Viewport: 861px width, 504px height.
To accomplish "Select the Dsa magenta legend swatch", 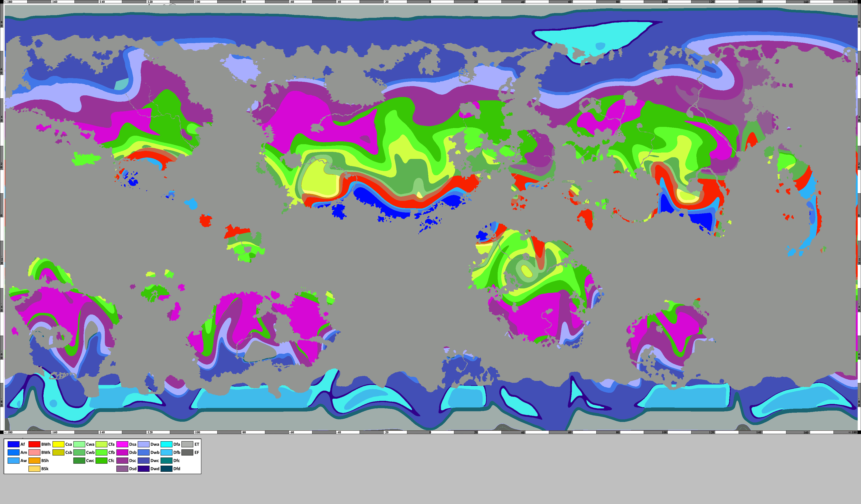I will [x=122, y=444].
